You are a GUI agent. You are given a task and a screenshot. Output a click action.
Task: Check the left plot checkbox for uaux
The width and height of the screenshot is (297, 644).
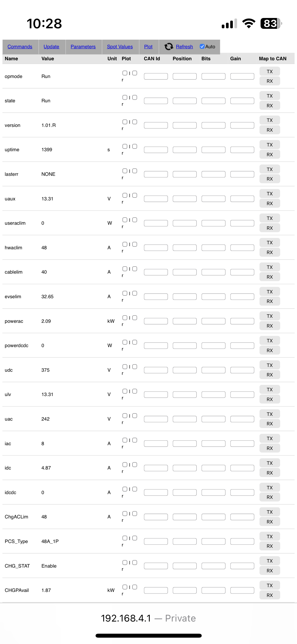(125, 195)
